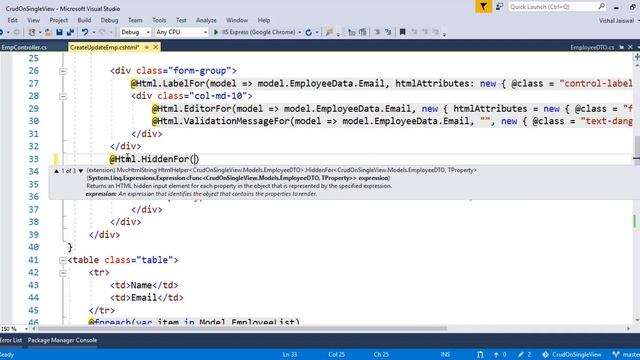
Task: Open the Debug menu
Action: click(109, 20)
